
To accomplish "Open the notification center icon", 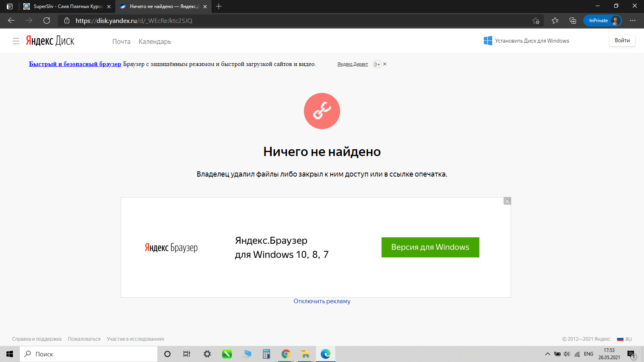I will click(x=631, y=354).
